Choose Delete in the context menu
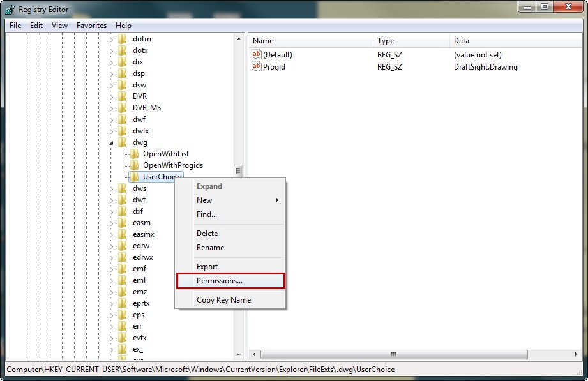588x381 pixels. coord(230,234)
